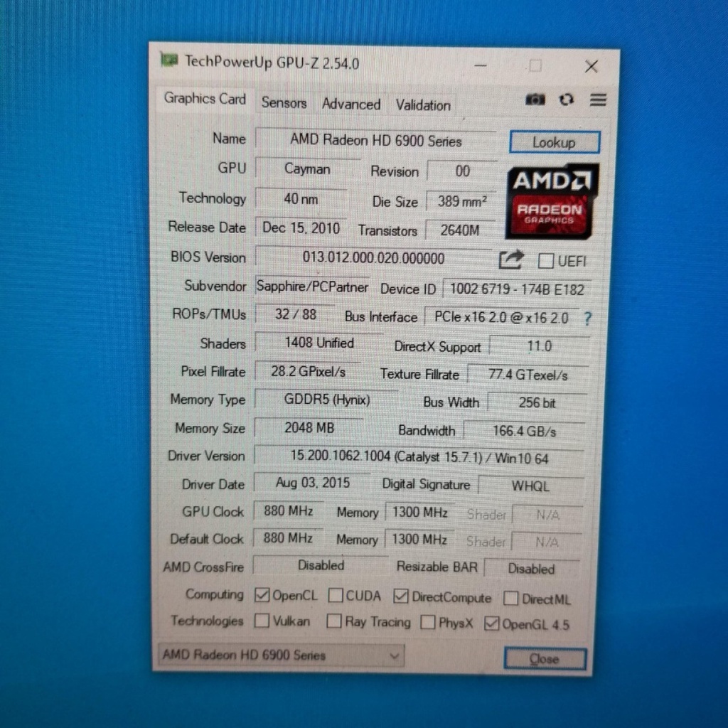Toggle the Ray Tracing checkbox

click(x=334, y=621)
